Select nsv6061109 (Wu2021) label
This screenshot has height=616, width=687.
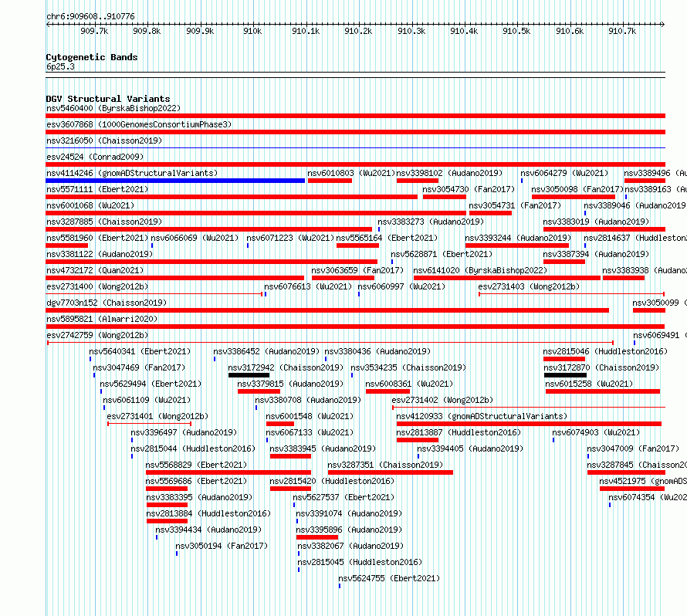coord(147,400)
